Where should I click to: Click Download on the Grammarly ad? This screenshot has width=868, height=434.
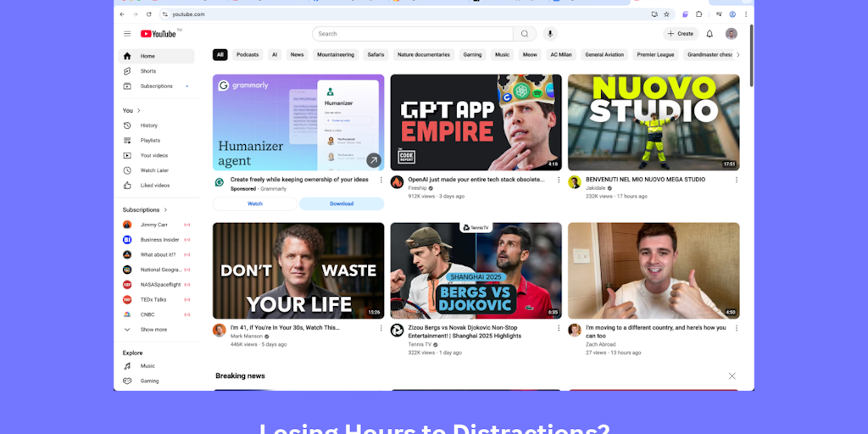(x=342, y=203)
